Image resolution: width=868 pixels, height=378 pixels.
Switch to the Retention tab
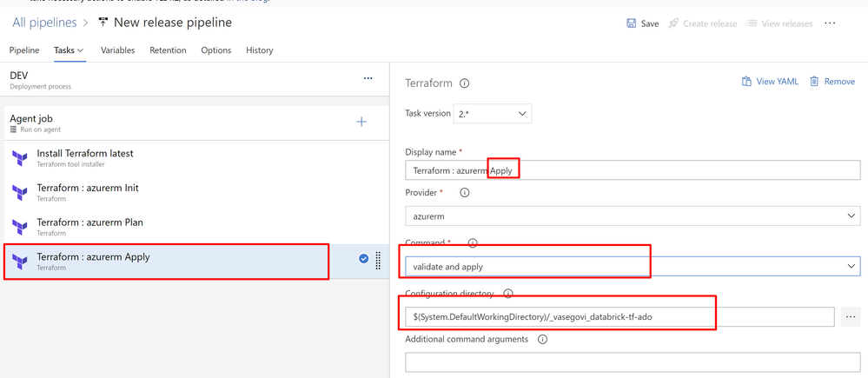168,50
